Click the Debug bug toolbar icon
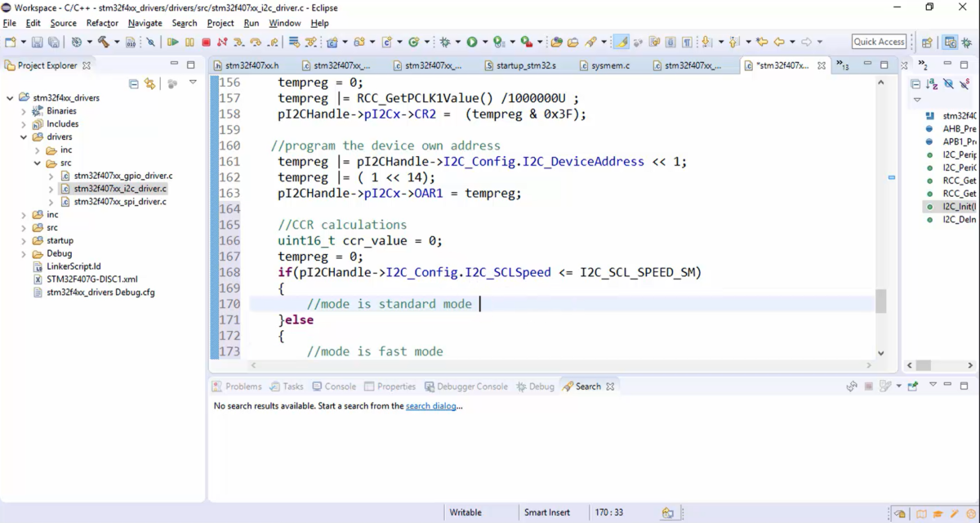Viewport: 980px width, 523px height. click(445, 42)
